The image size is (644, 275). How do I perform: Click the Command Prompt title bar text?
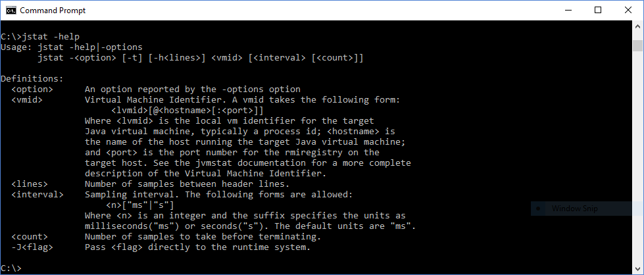[53, 11]
